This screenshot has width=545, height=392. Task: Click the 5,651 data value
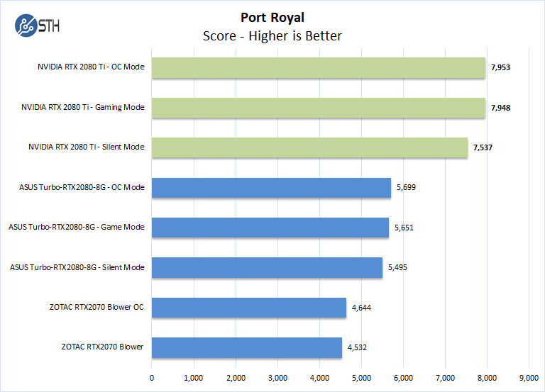[x=404, y=228]
